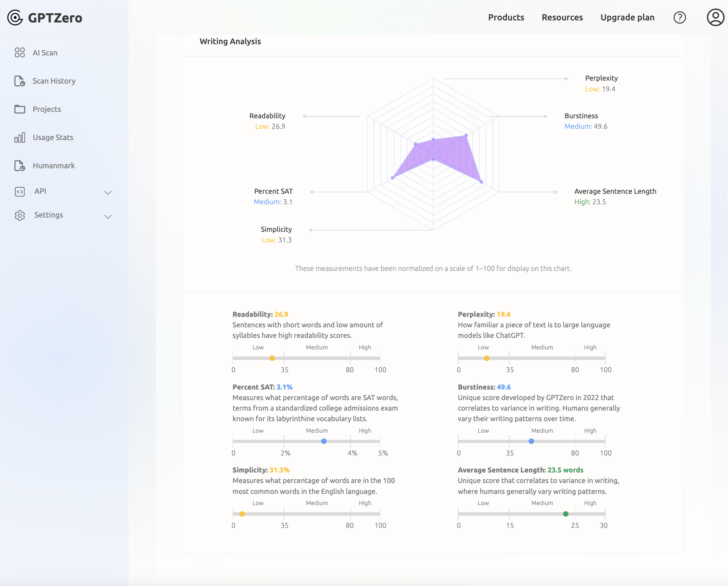
Task: Click the Upgrade plan link
Action: click(x=627, y=18)
